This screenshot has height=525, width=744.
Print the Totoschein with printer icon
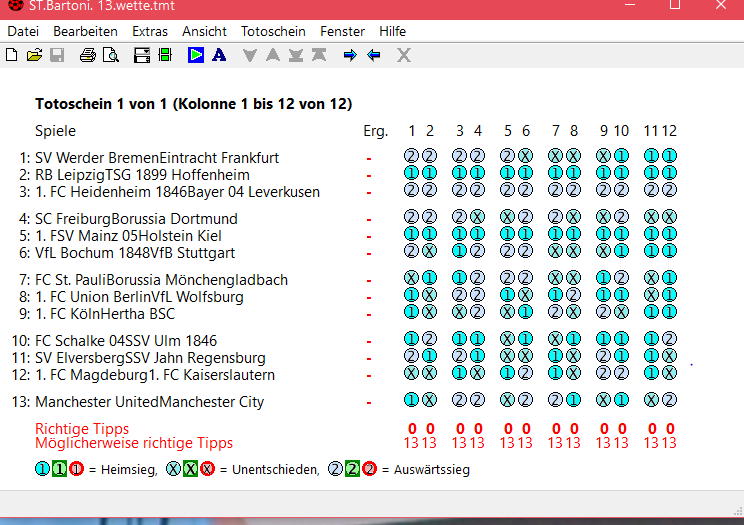tap(88, 55)
